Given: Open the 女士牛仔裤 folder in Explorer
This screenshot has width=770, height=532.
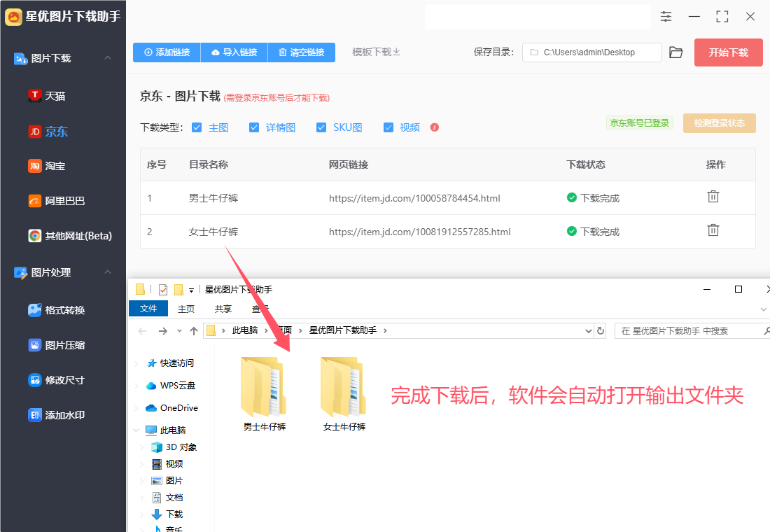Looking at the screenshot, I should click(x=344, y=395).
